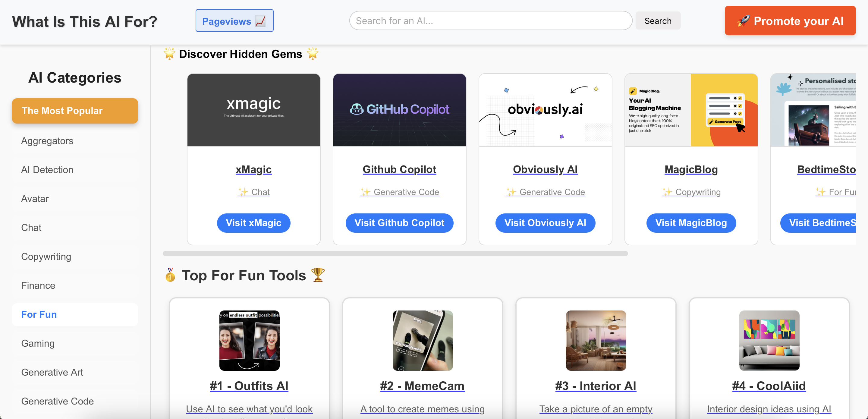Choose Generative Art in the sidebar
Screen dimensions: 868x419
pos(52,372)
